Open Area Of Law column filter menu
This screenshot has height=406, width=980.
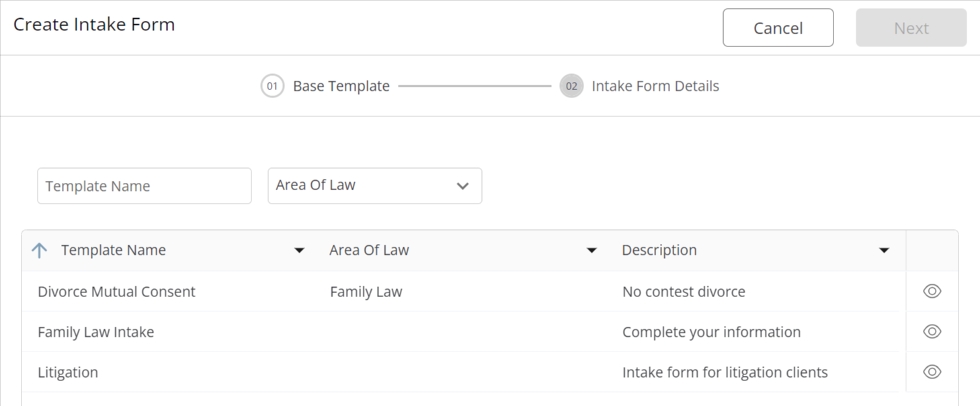click(x=591, y=251)
